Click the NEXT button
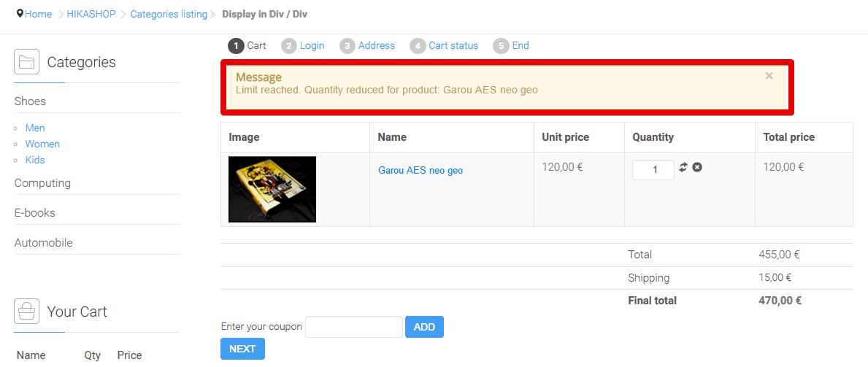868x367 pixels. (242, 349)
